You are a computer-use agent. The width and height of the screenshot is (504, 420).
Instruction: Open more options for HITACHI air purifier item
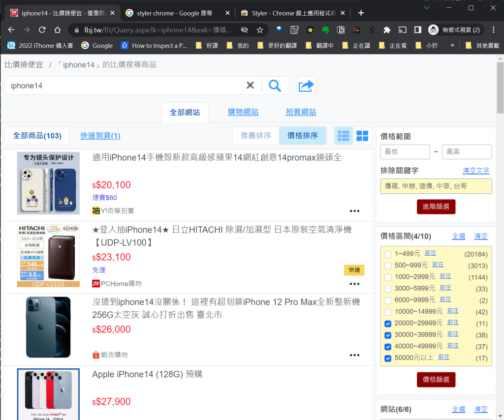click(x=354, y=284)
